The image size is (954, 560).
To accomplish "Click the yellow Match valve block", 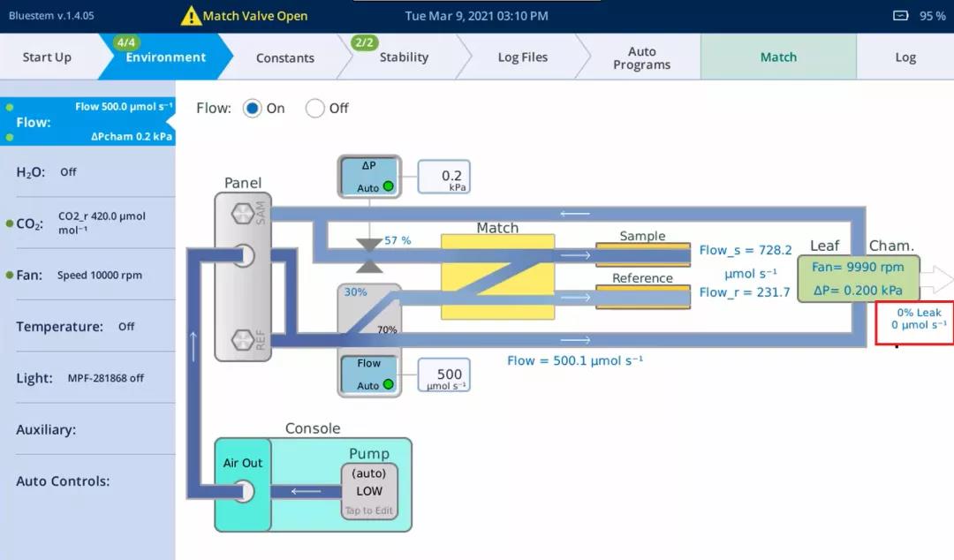I will (497, 276).
